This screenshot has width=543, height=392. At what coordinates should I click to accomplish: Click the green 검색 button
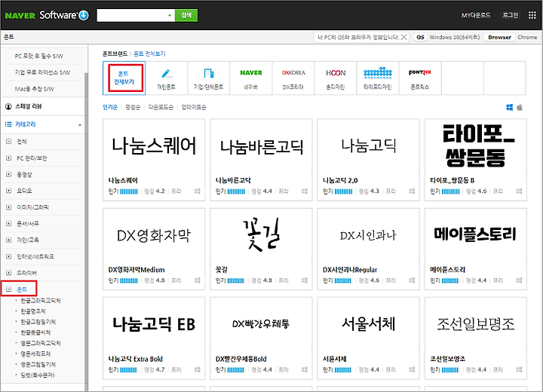click(x=186, y=15)
